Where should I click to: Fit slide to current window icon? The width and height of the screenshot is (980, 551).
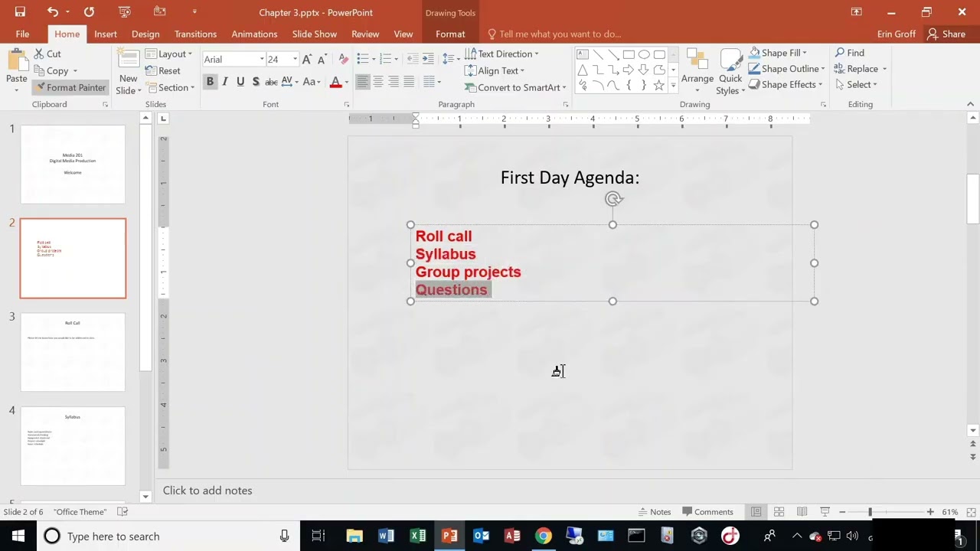tap(971, 512)
